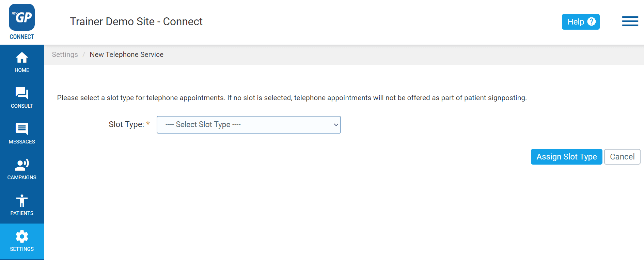Open Settings gear icon in sidebar
The width and height of the screenshot is (644, 260).
coord(22,236)
